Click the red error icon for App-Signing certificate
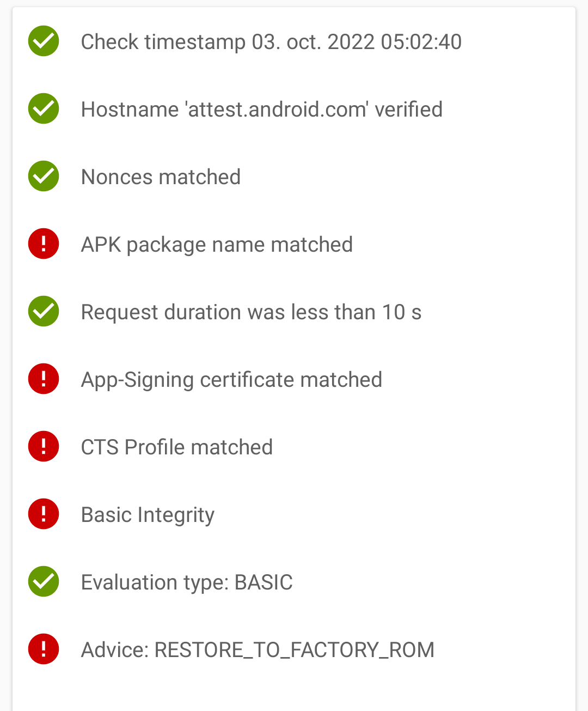 (43, 379)
